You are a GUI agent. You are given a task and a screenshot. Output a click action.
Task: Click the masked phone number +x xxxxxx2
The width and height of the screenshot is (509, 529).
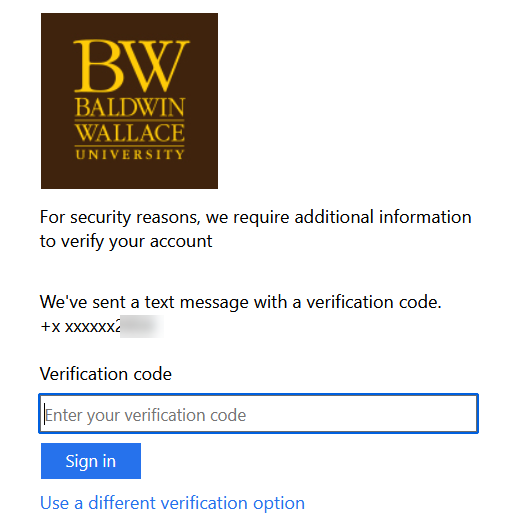tap(80, 327)
